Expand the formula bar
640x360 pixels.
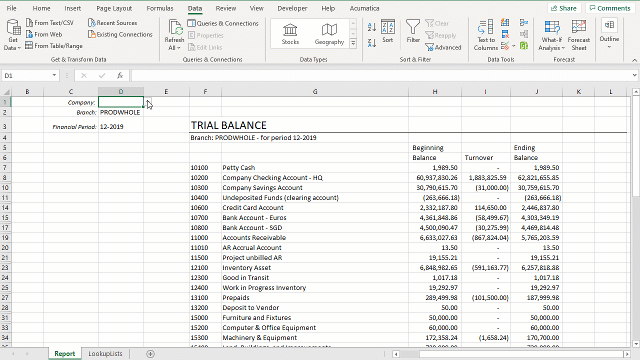[634, 75]
